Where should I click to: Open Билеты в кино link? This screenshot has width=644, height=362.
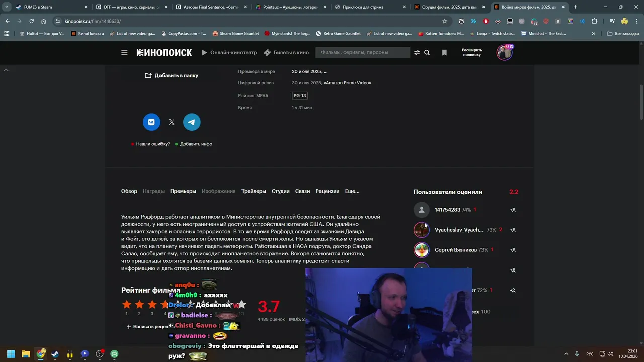click(286, 52)
